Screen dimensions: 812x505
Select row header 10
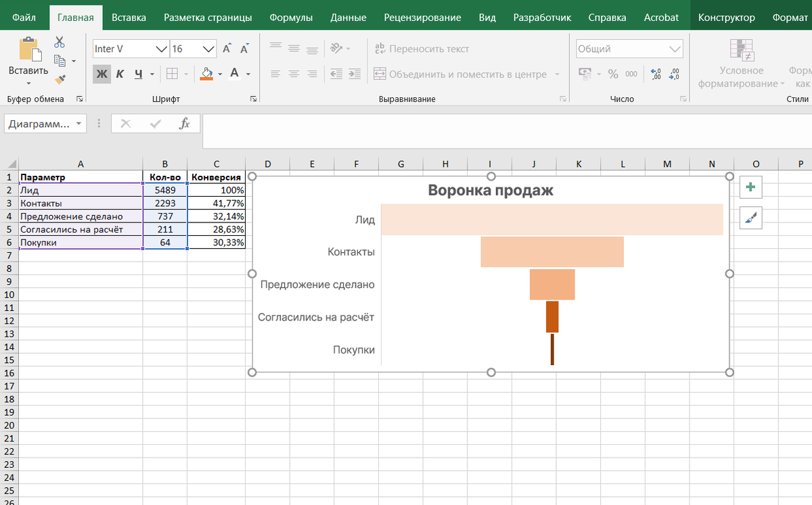[x=9, y=294]
